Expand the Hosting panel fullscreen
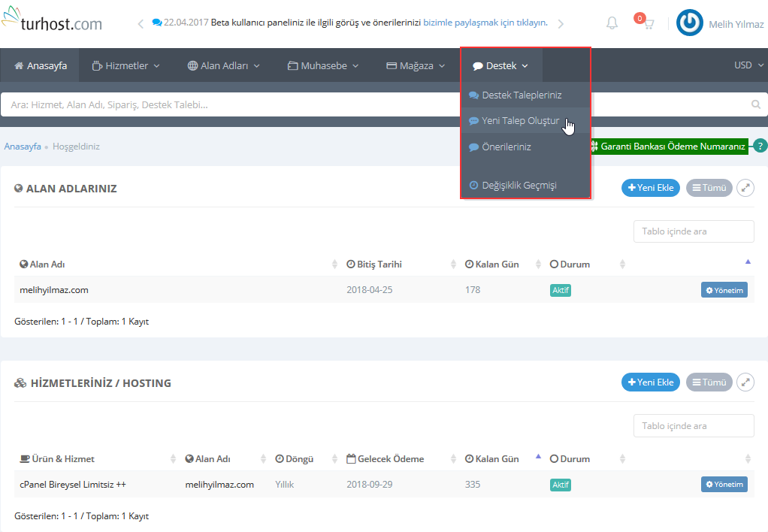The image size is (768, 532). point(745,382)
